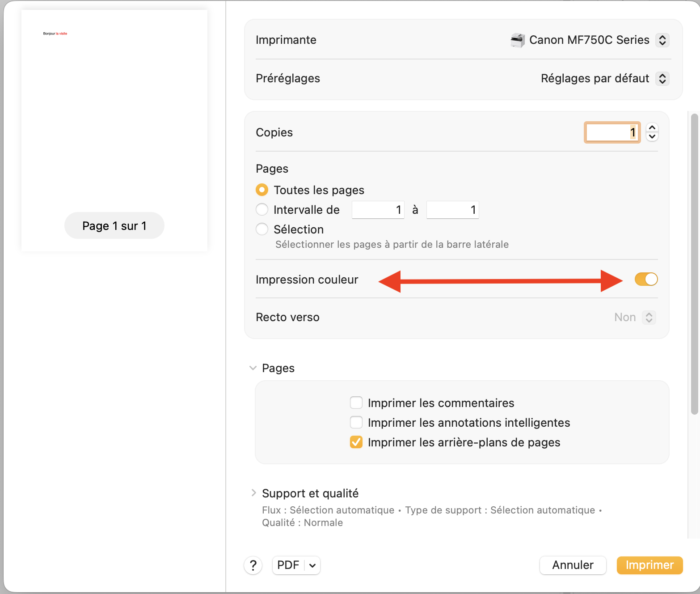Toggle the Impression couleur switch

(646, 280)
